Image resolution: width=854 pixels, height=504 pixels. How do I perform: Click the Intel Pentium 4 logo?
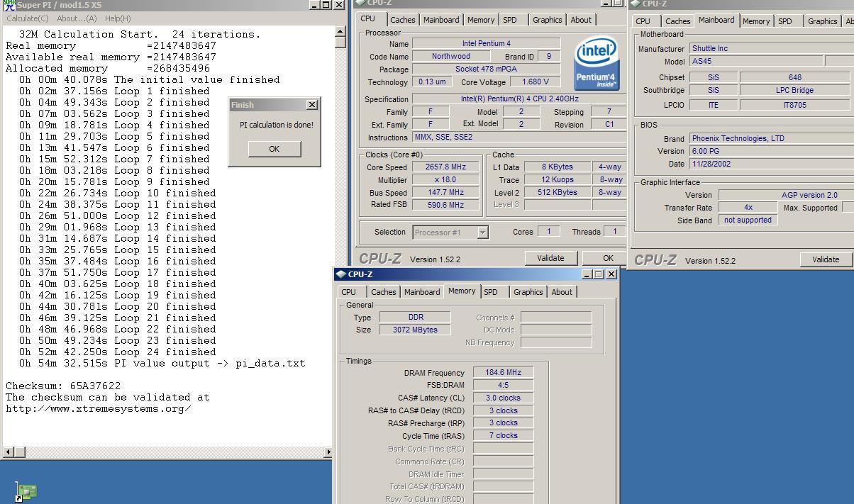(596, 65)
